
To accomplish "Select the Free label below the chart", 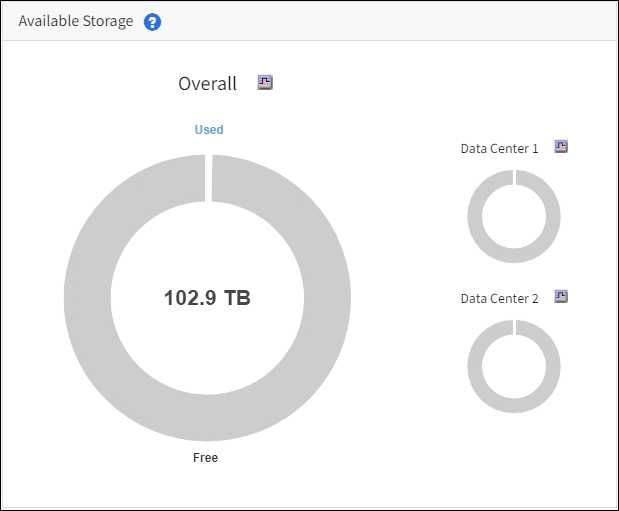I will point(205,458).
